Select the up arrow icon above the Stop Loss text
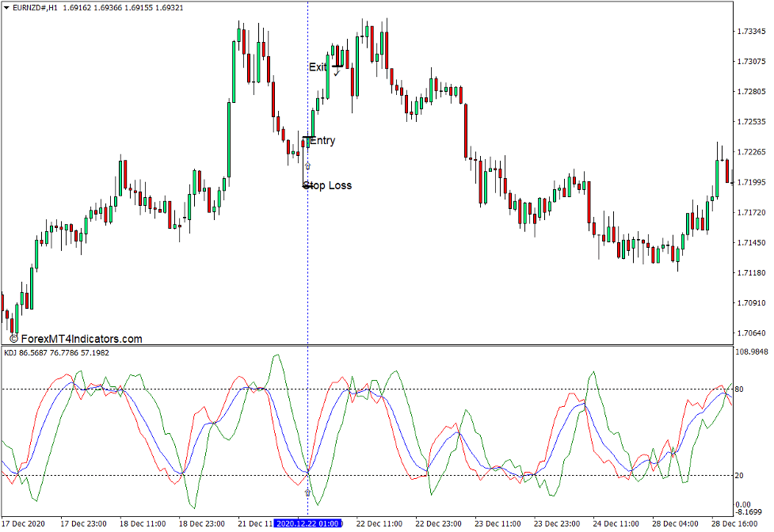This screenshot has width=774, height=532. 307,165
